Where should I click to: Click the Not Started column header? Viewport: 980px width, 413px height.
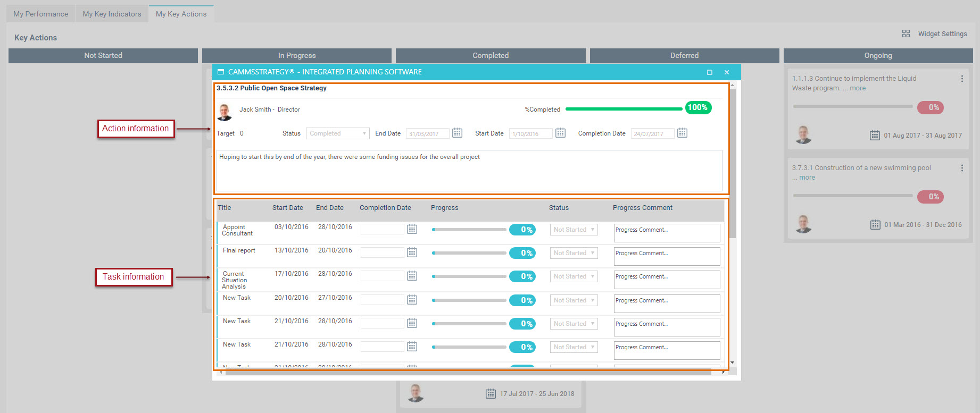pyautogui.click(x=103, y=55)
